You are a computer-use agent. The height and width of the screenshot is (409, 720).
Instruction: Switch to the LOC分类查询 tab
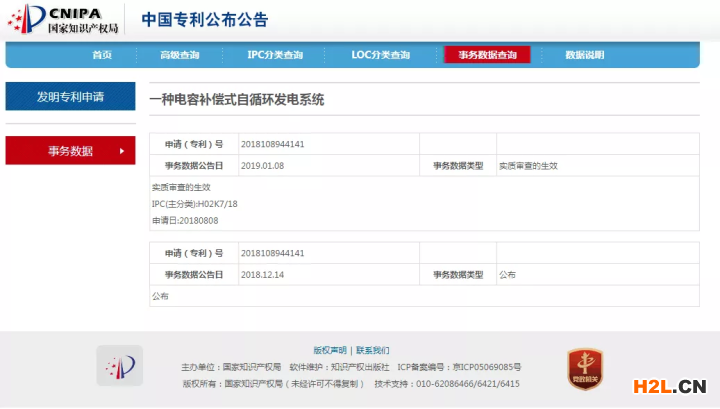coord(381,55)
